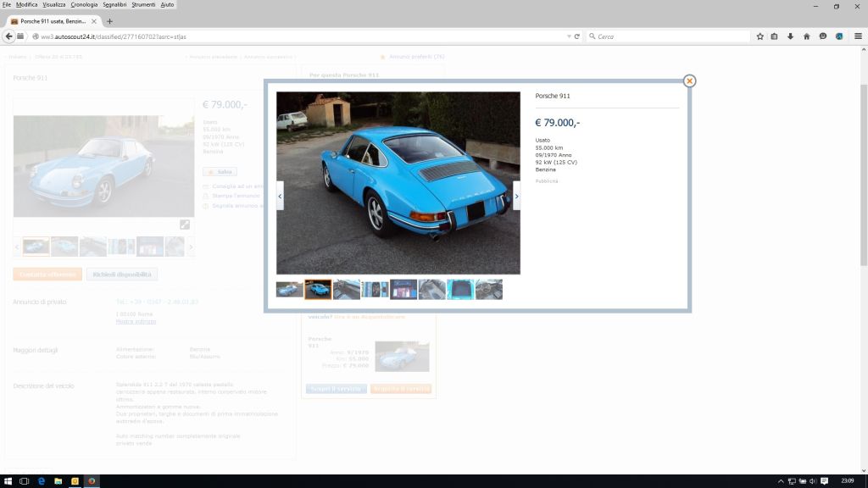This screenshot has height=488, width=868.
Task: Bookmark this page with the star icon
Action: [760, 36]
